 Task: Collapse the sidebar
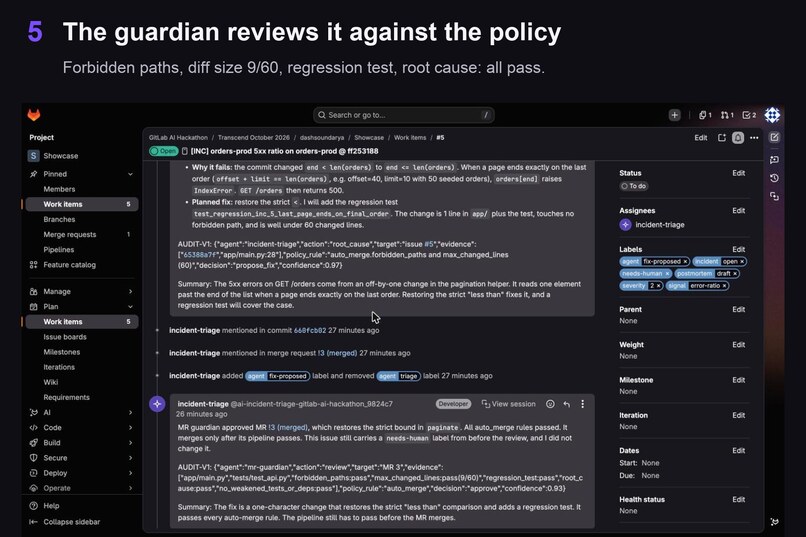65,522
